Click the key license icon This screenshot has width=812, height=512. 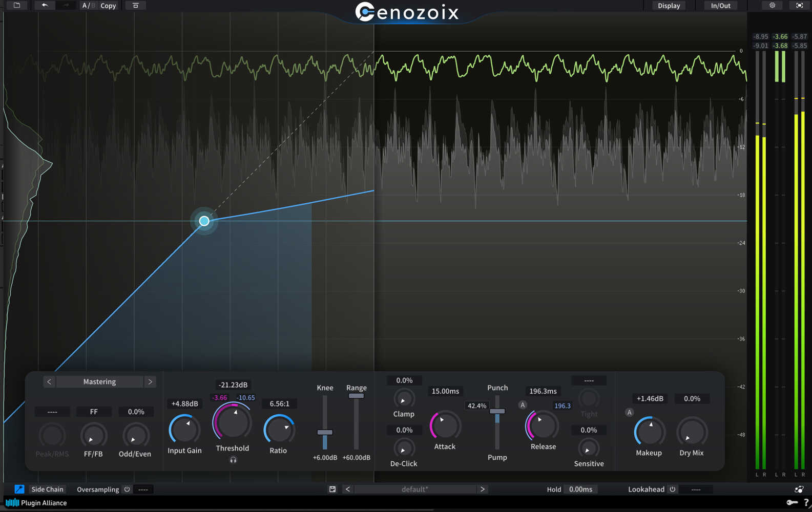[792, 503]
